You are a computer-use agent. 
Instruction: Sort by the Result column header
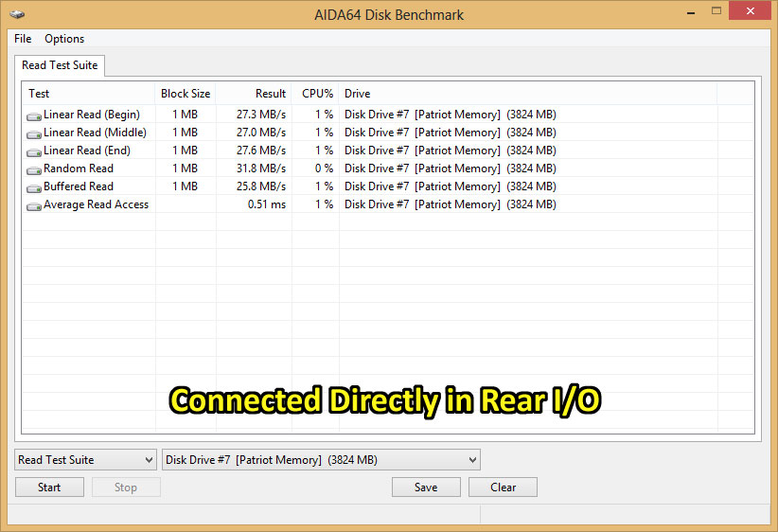[254, 94]
